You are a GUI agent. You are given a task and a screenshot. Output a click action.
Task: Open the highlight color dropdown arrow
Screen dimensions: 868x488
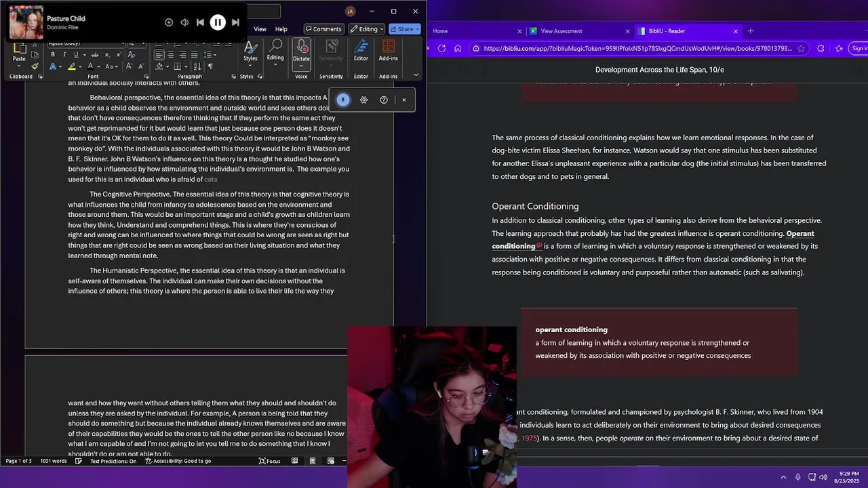[x=80, y=66]
